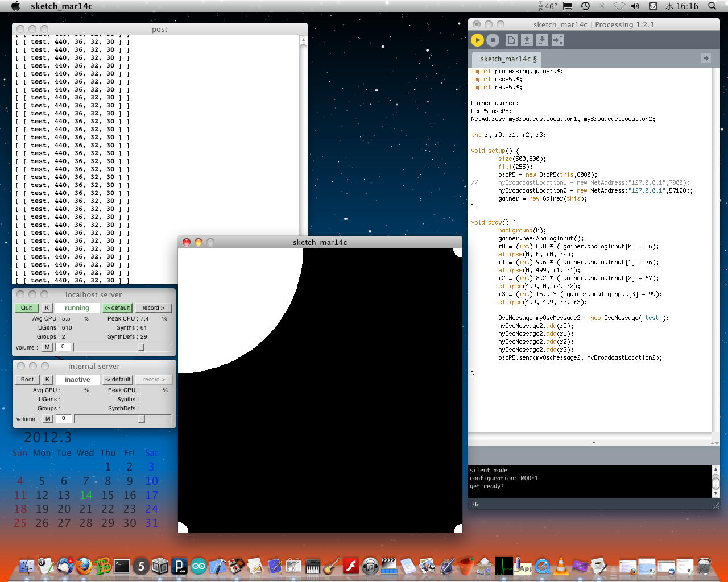Launch Arduino from the dock
The height and width of the screenshot is (582, 728).
[x=198, y=566]
